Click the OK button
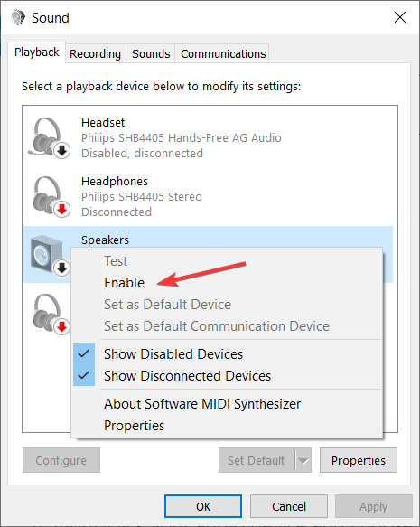Viewport: 420px width, 527px height. click(203, 506)
